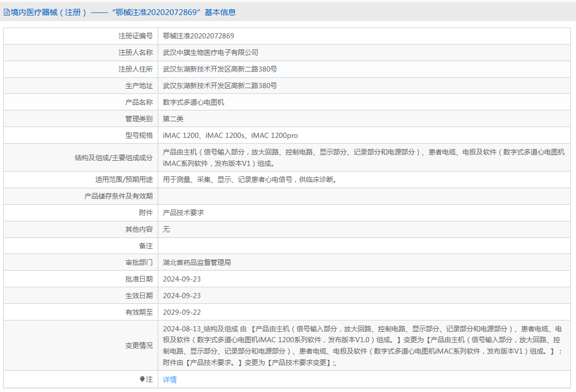Click the expiry date 2029-09-22

click(x=182, y=312)
